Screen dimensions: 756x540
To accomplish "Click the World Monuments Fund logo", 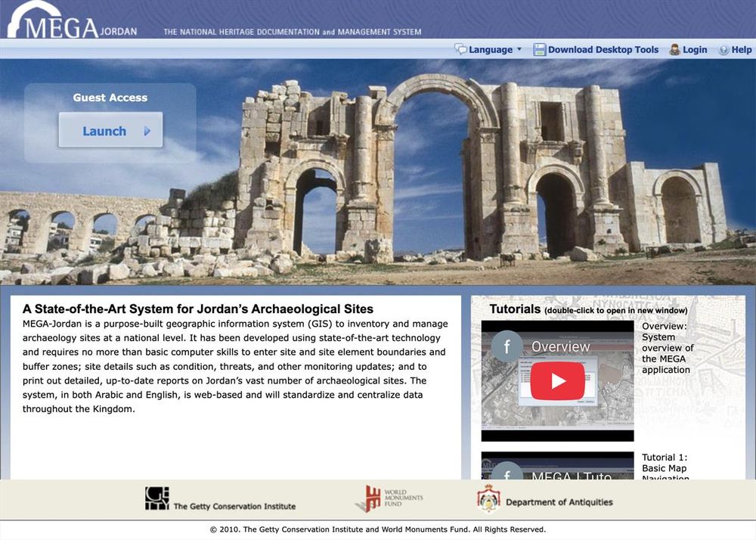I will [x=389, y=498].
